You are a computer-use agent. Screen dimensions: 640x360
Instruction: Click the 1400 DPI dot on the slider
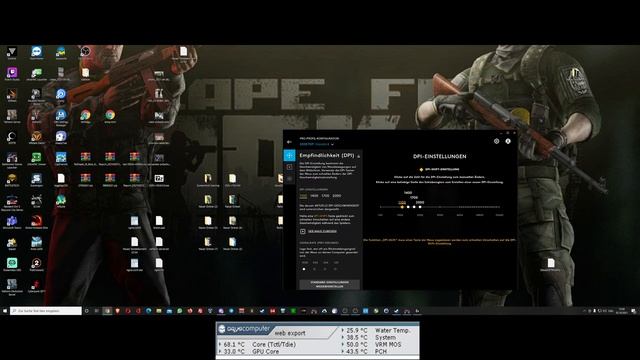(x=408, y=207)
